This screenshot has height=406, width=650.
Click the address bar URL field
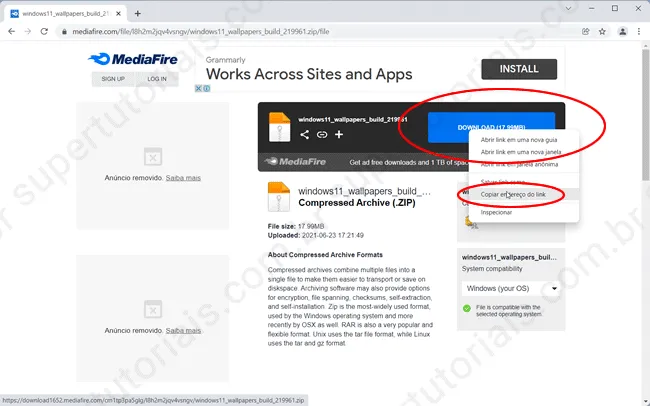[300, 31]
